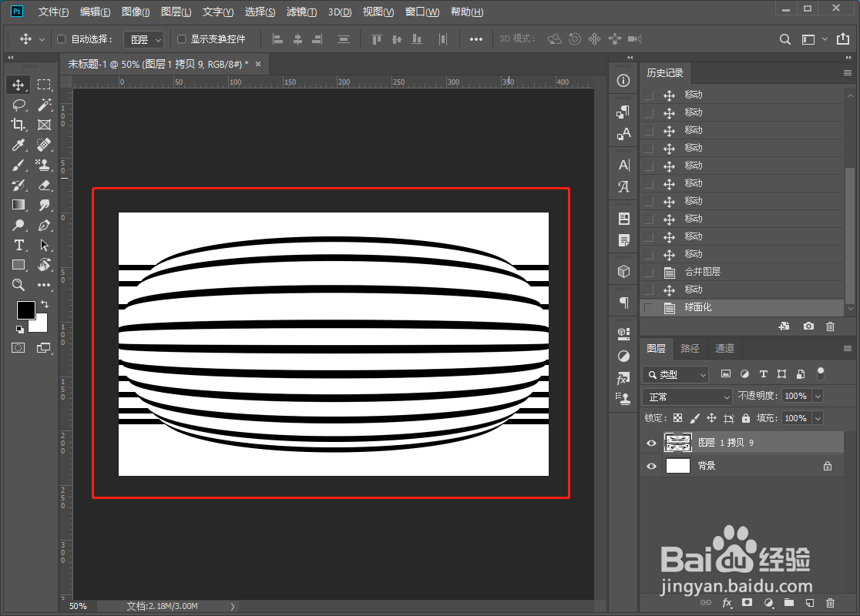
Task: Click the share icon in options bar
Action: 842,39
